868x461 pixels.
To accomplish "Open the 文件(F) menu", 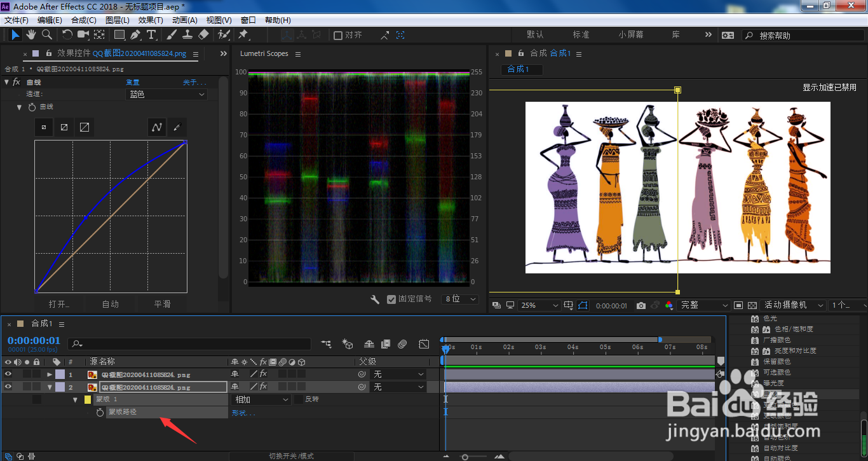I will [x=17, y=20].
